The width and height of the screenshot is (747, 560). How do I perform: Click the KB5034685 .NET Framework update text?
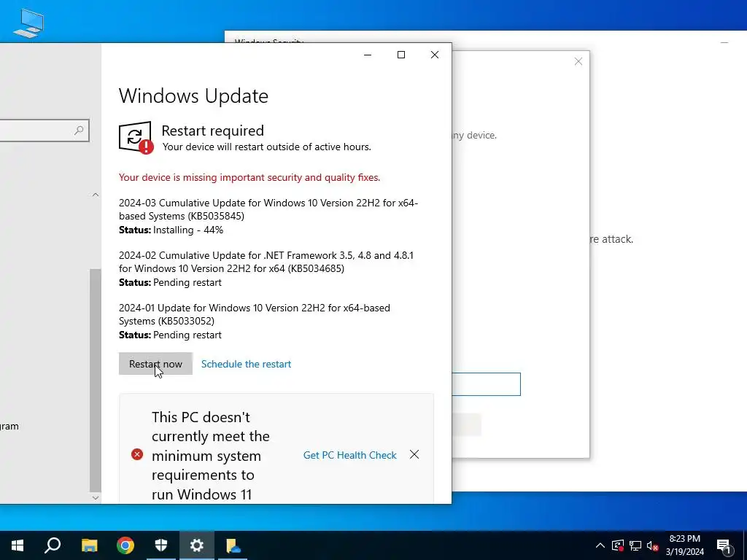266,262
